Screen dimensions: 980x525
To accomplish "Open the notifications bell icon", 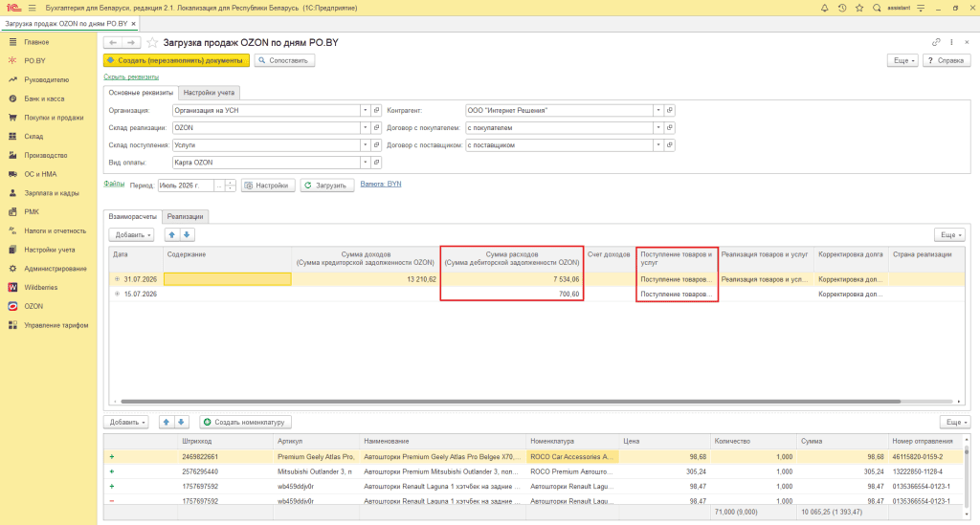I will click(x=824, y=8).
